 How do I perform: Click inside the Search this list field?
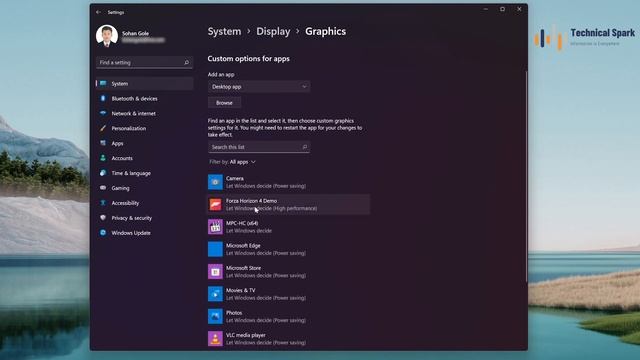coord(259,147)
